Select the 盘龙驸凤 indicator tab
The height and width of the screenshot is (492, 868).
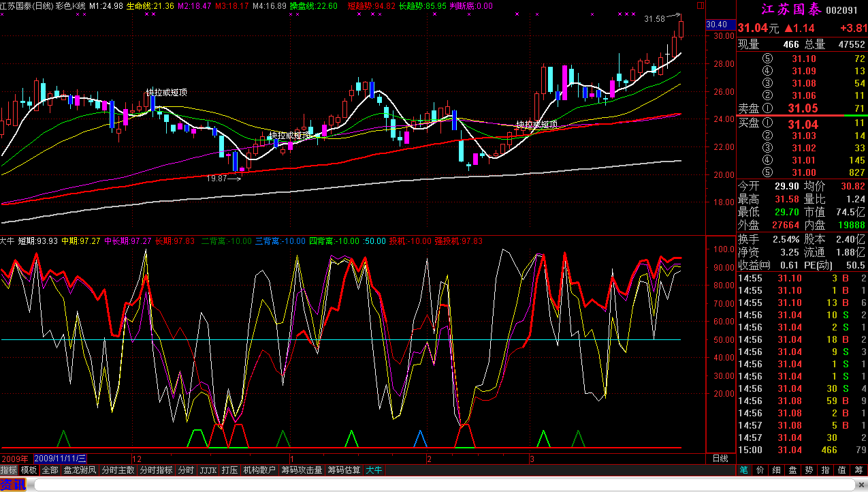pos(80,470)
